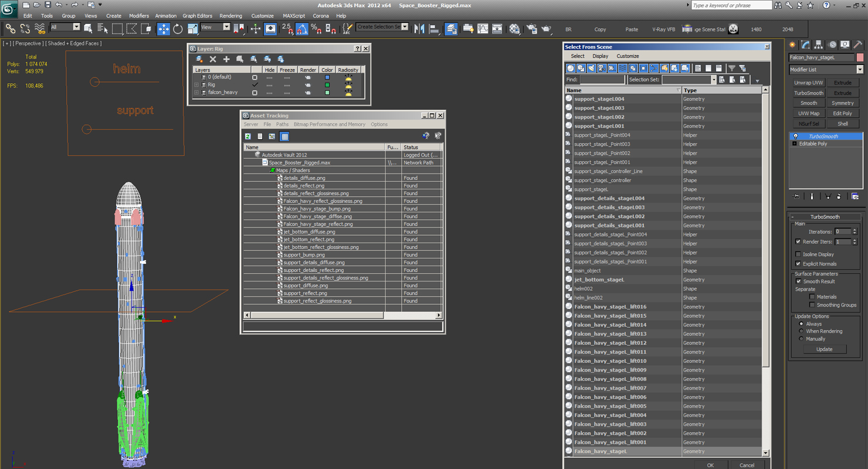868x469 pixels.
Task: Click Remove Modifier trash icon below stack
Action: tap(839, 196)
